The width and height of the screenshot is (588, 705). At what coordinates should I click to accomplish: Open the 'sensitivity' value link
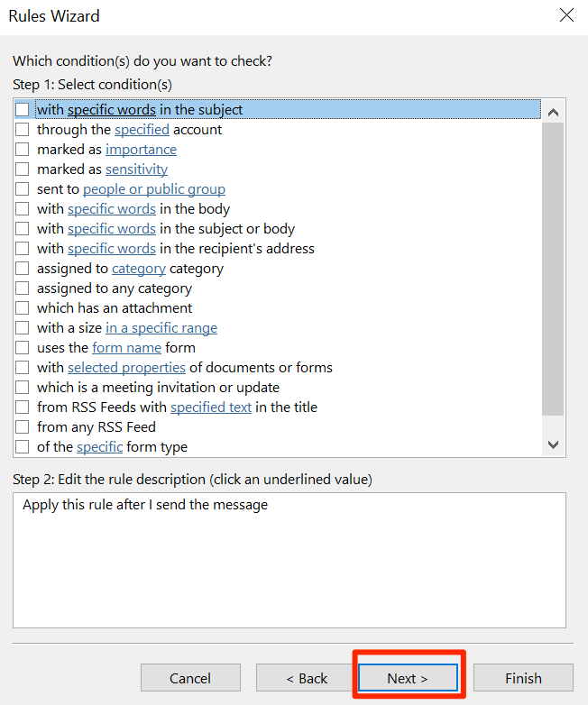click(x=136, y=169)
